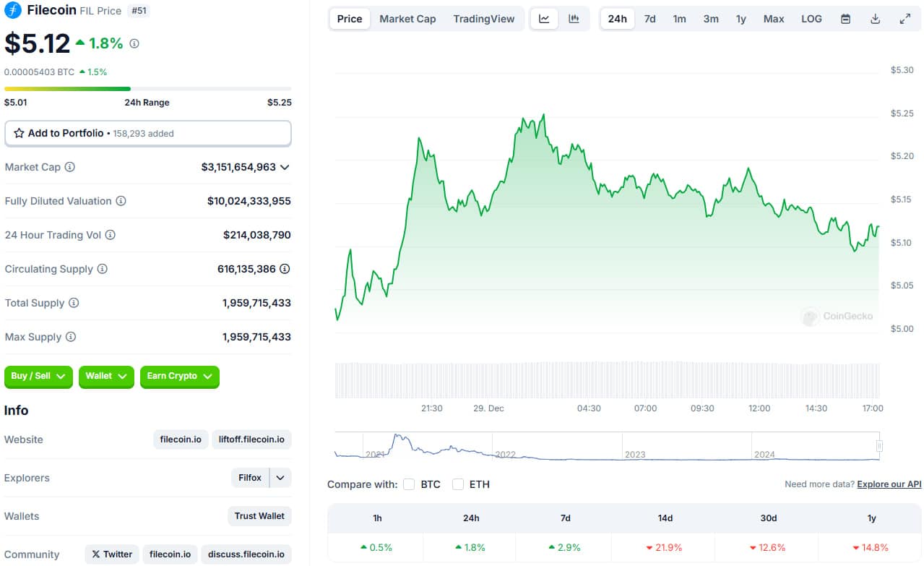Click the Fully Diluted Valuation value $10,024,333,955
Image resolution: width=924 pixels, height=566 pixels.
[x=249, y=201]
